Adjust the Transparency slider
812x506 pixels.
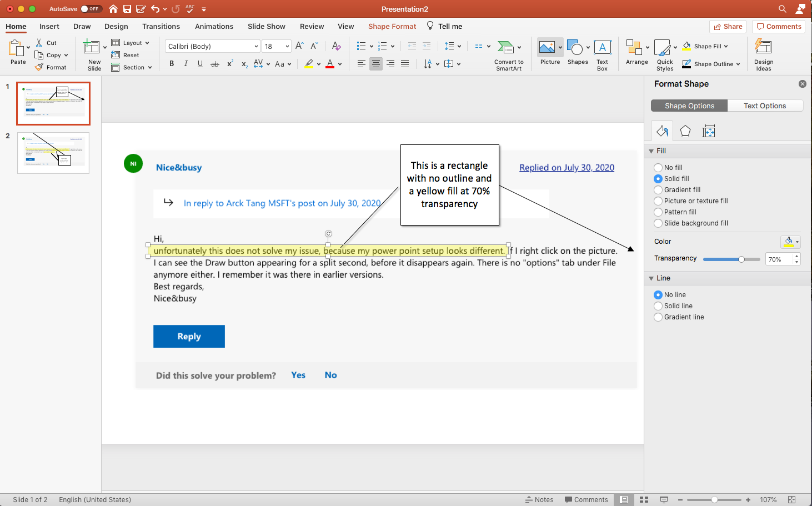tap(741, 259)
